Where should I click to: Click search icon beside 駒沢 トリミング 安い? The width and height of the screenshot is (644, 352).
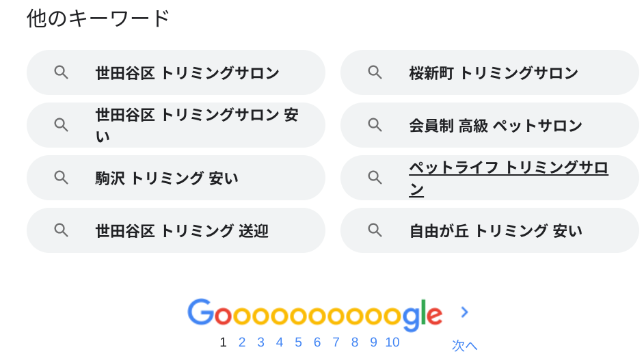(x=61, y=178)
